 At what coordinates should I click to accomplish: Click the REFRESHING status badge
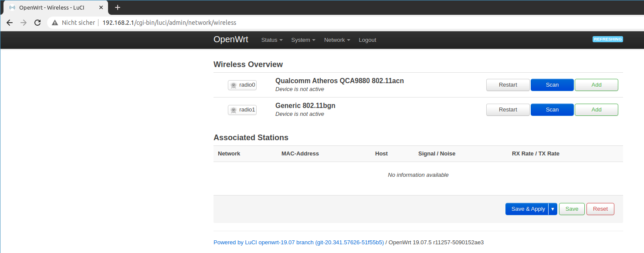tap(608, 39)
